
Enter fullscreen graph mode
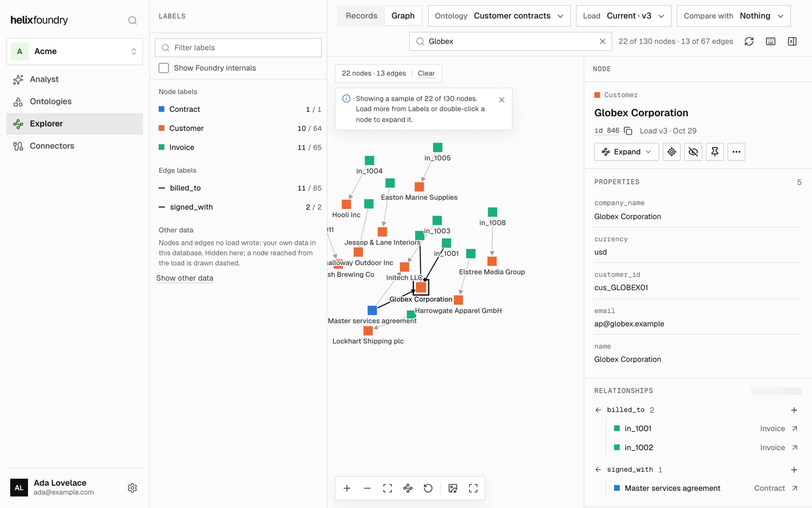[473, 488]
